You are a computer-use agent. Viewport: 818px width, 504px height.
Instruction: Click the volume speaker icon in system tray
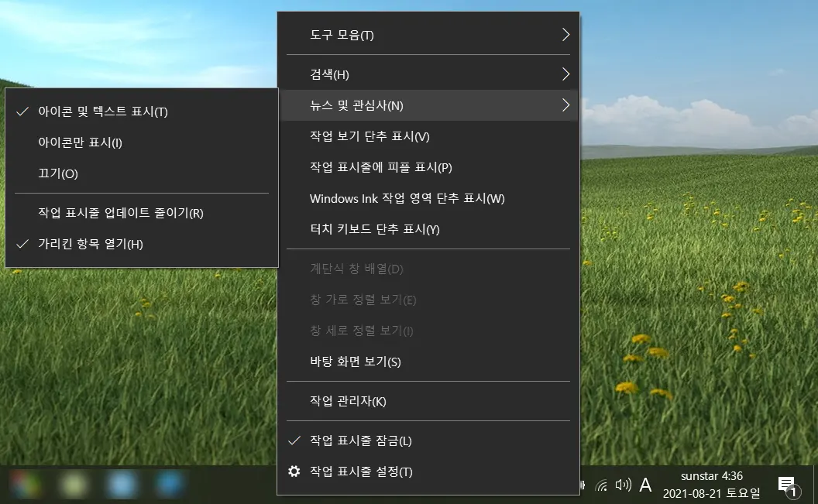(x=622, y=485)
